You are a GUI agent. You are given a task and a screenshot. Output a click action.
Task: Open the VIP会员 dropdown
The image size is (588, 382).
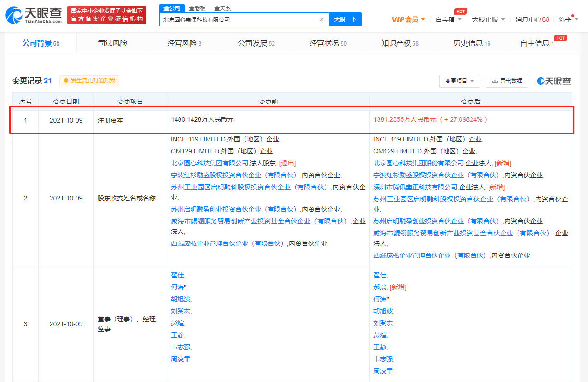click(x=408, y=19)
